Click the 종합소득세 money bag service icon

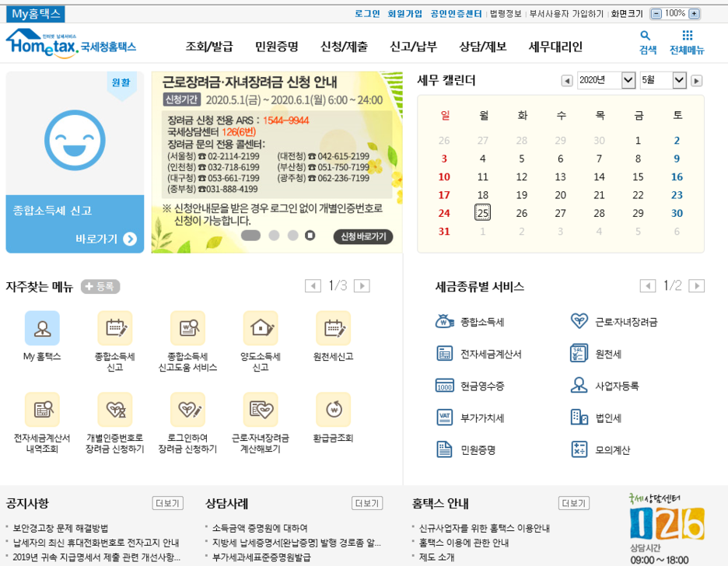coord(444,322)
